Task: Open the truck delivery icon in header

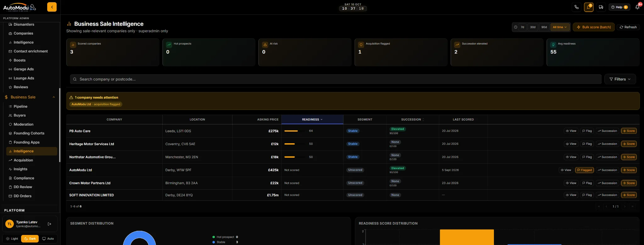Action: click(x=601, y=7)
